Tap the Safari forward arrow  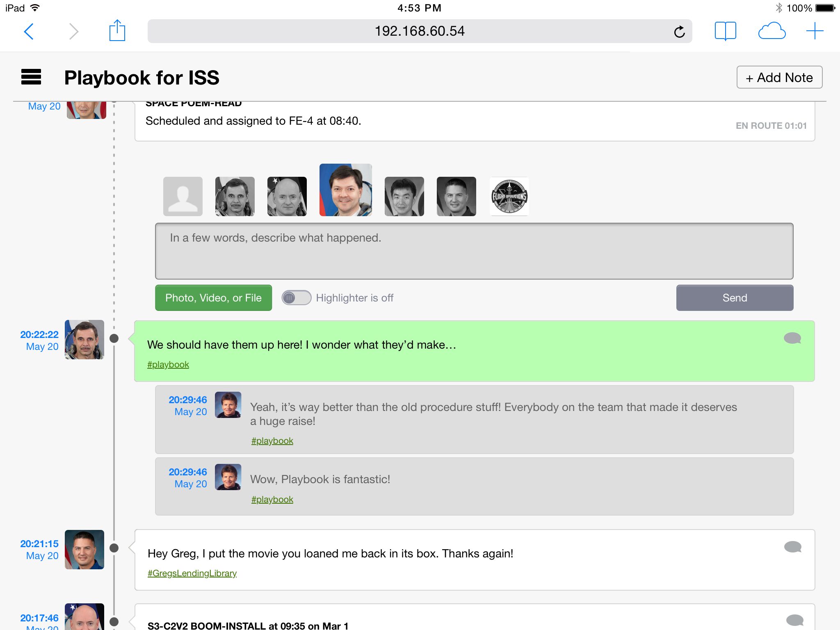74,31
